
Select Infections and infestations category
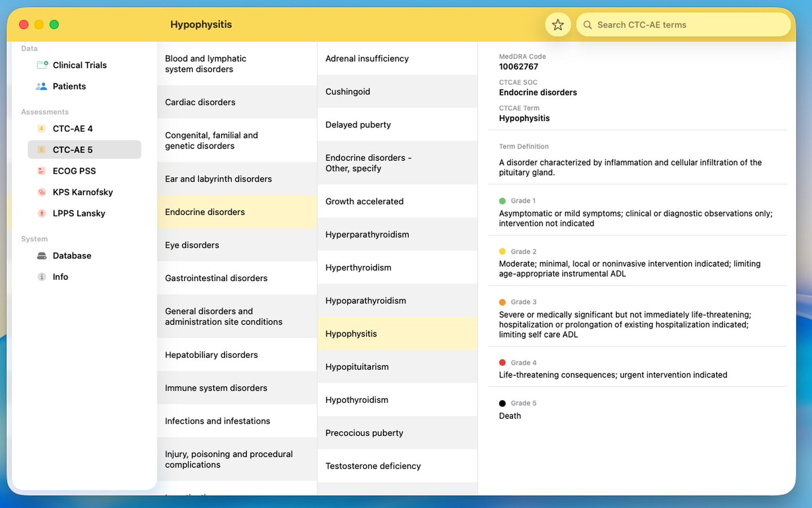[x=237, y=421]
